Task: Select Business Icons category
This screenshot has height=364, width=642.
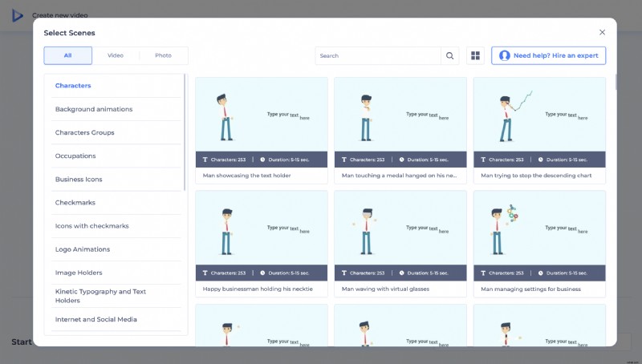Action: click(x=79, y=179)
